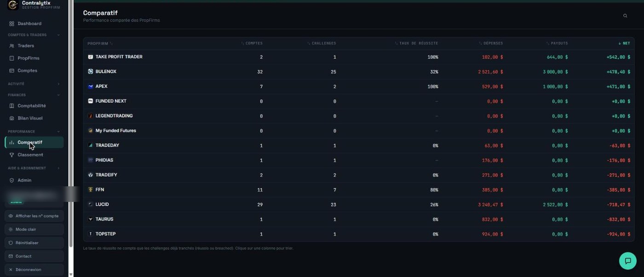Viewport: 644px width, 277px height.
Task: Sort table by Net column
Action: click(624, 43)
